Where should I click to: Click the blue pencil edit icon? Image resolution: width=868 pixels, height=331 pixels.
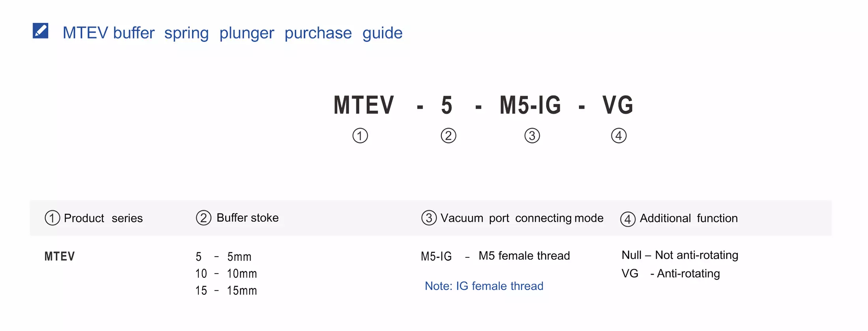(40, 31)
